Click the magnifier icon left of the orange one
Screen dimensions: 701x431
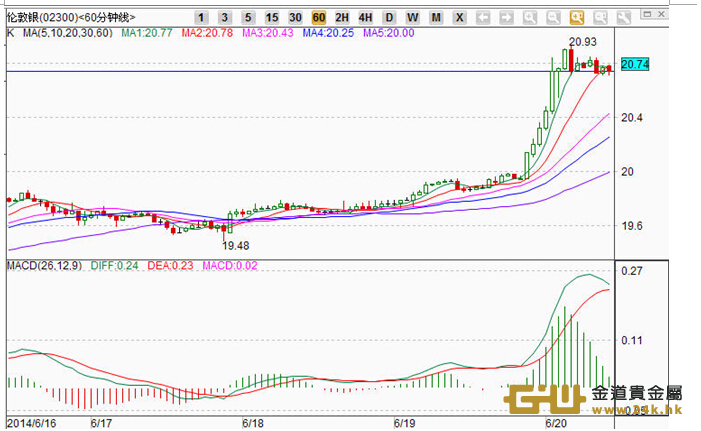[553, 18]
